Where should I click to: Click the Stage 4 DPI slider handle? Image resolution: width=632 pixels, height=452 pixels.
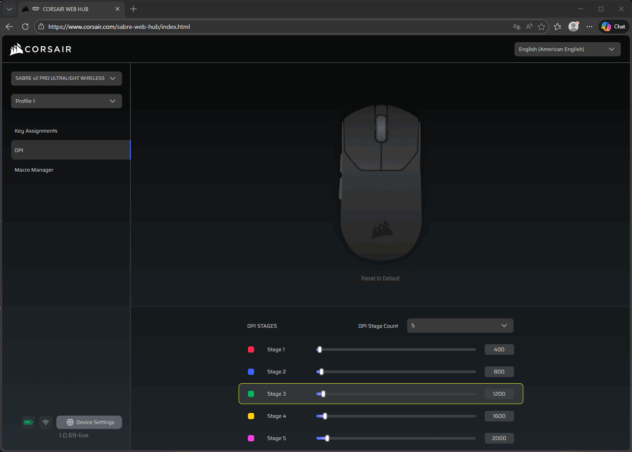pos(324,416)
